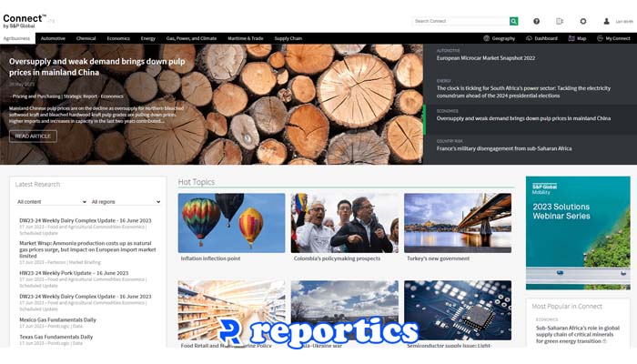The image size is (637, 364).
Task: Open the Dashboard view
Action: pos(541,39)
